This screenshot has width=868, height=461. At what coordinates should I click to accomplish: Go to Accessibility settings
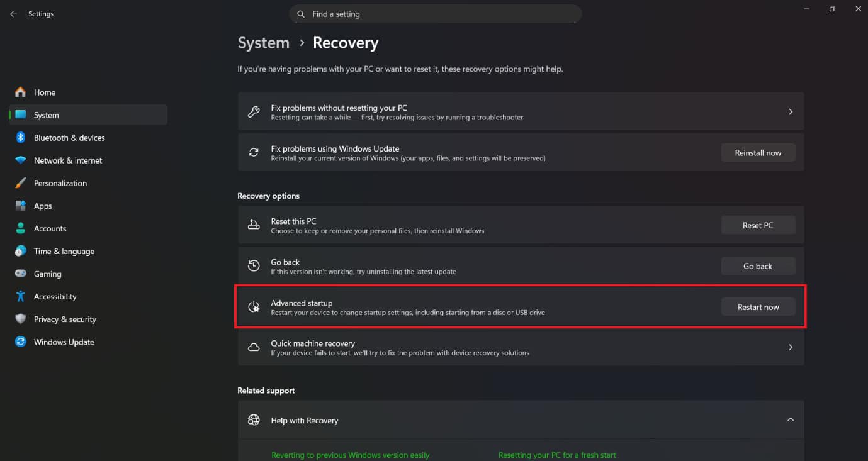click(55, 296)
